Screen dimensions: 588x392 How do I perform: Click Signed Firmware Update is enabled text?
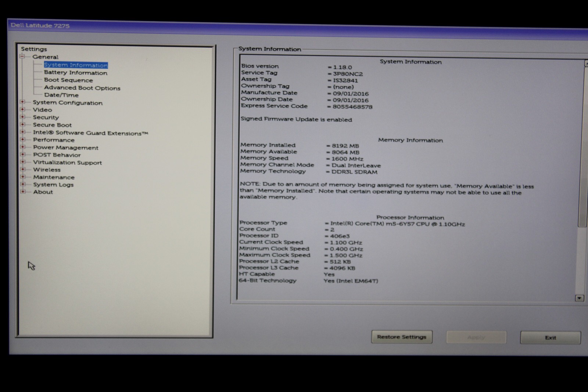[x=296, y=119]
